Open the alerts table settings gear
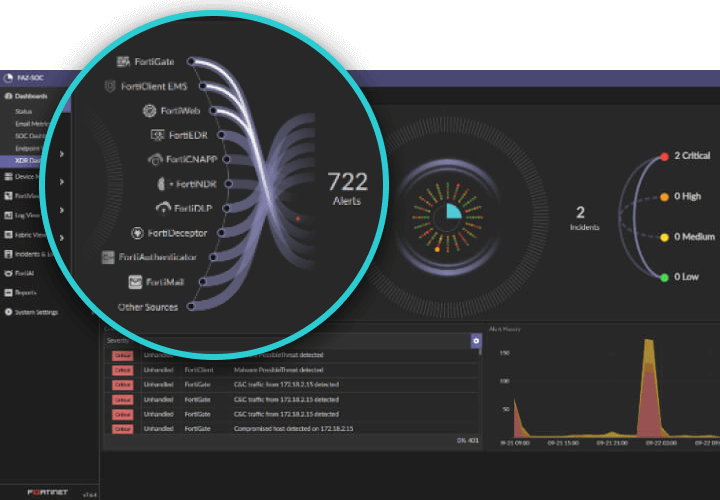The height and width of the screenshot is (500, 720). tap(476, 341)
